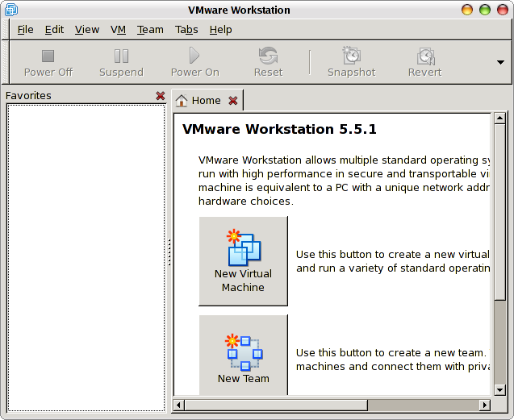
Task: Click the vertical scrollbar thumb
Action: (x=500, y=212)
